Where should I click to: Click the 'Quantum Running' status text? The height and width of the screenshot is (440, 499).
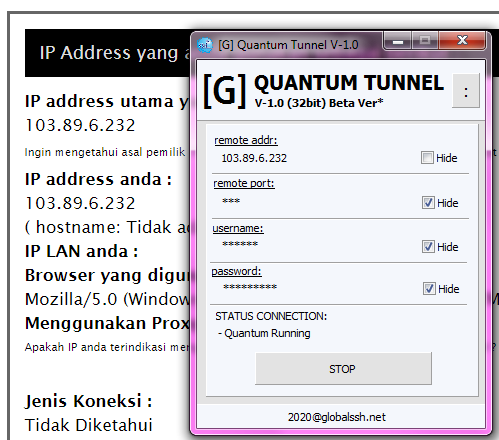pyautogui.click(x=267, y=333)
